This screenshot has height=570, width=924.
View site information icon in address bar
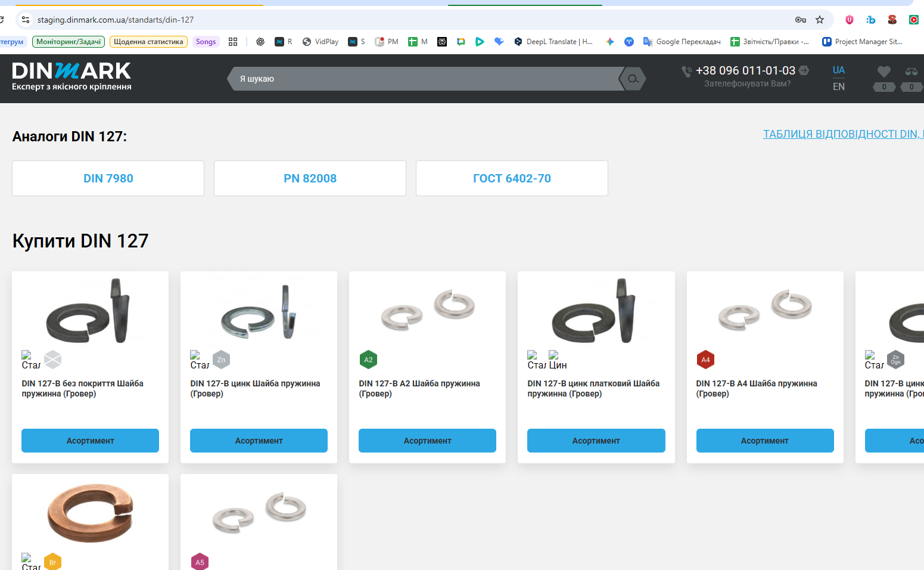pyautogui.click(x=25, y=20)
